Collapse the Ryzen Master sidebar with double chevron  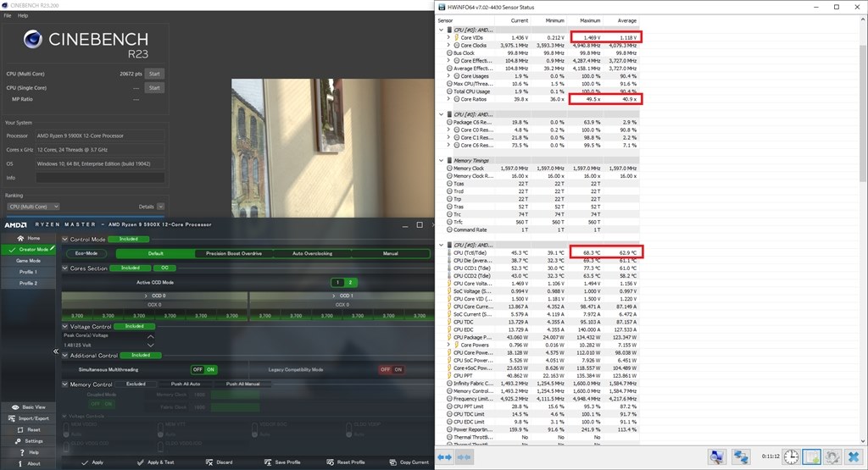tap(56, 351)
